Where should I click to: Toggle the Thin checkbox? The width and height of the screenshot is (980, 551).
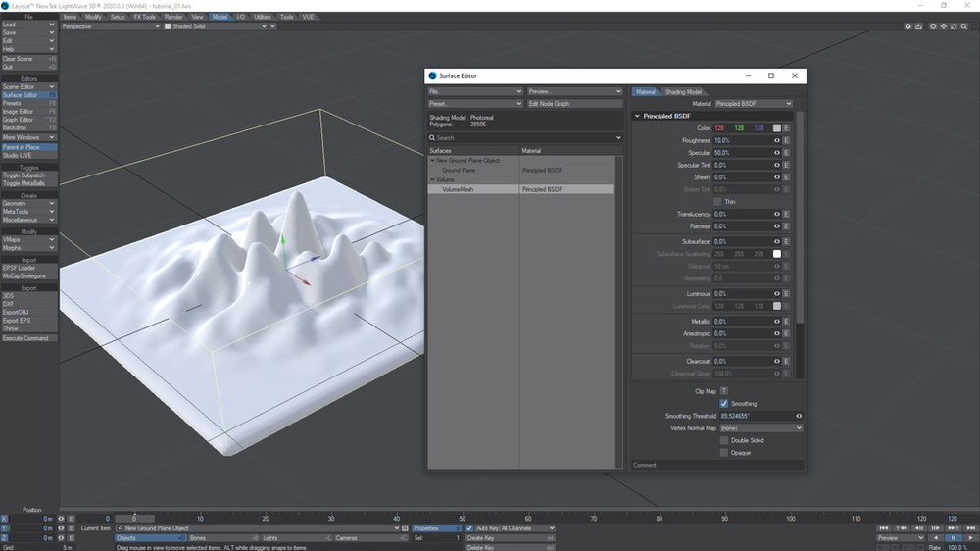click(717, 202)
